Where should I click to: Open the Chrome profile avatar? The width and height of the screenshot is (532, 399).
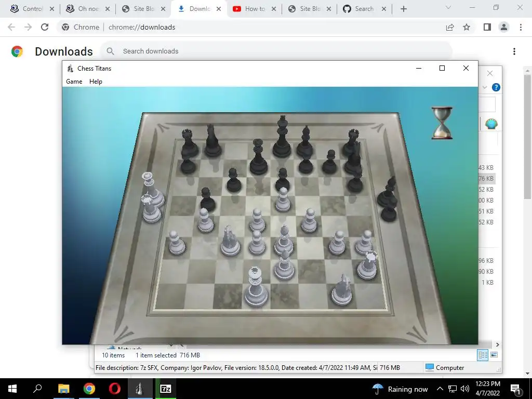(x=504, y=27)
